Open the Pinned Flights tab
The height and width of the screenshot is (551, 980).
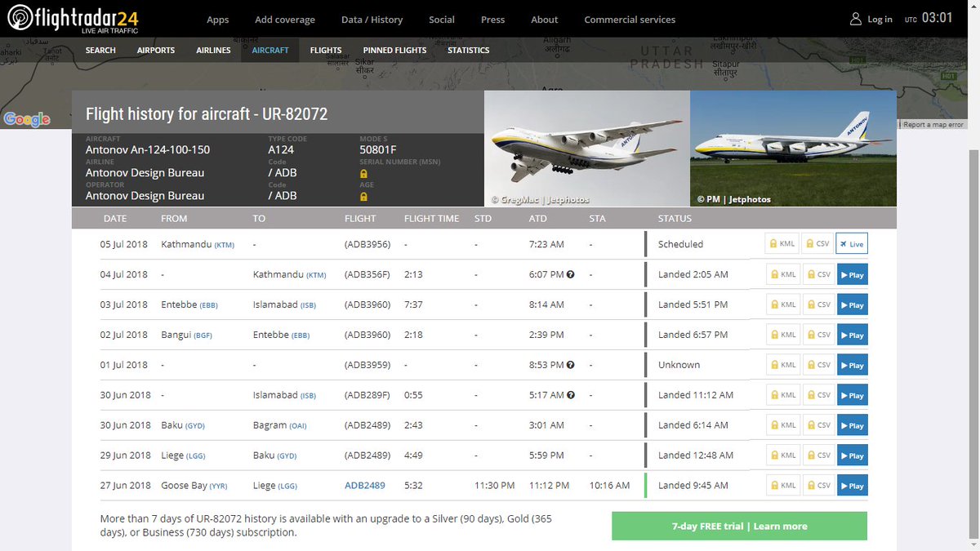tap(395, 50)
